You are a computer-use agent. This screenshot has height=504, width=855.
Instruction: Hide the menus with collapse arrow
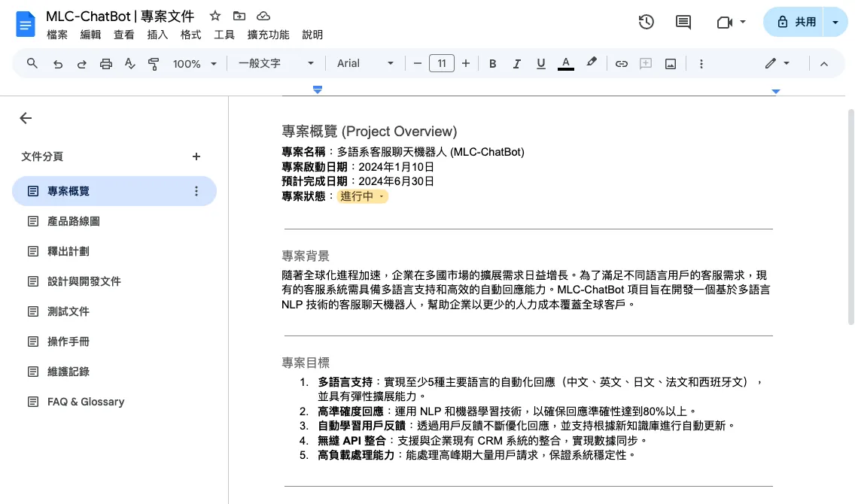(824, 64)
